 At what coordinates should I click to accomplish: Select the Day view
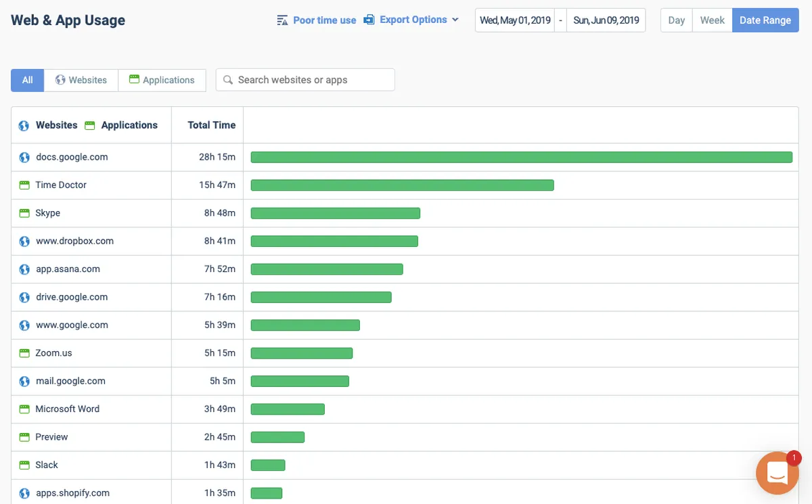[677, 20]
